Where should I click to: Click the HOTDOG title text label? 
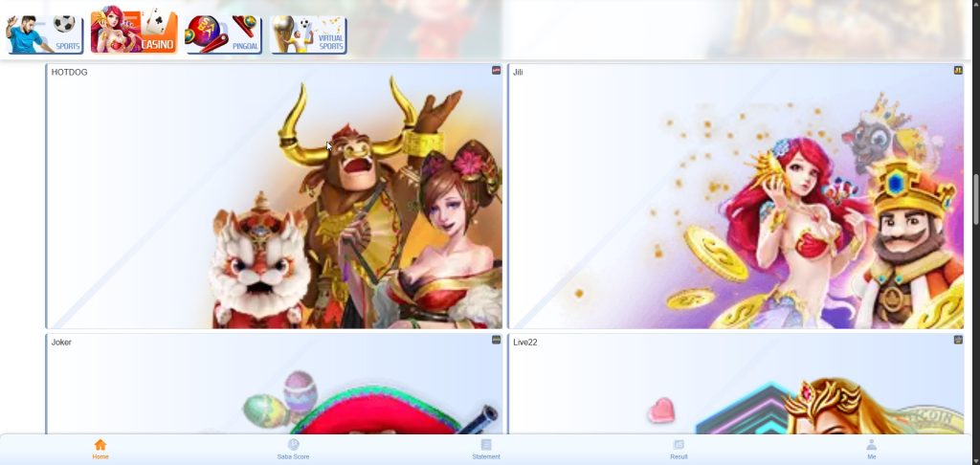tap(69, 73)
